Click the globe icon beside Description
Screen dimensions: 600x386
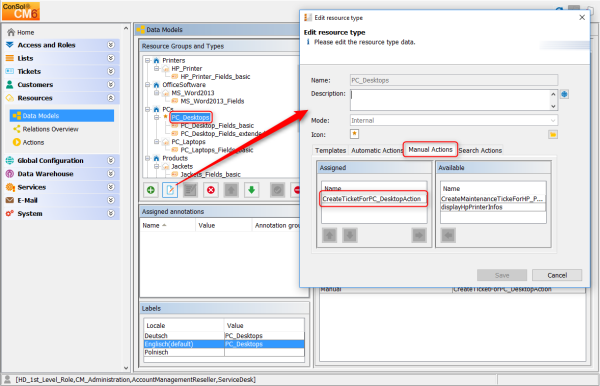click(x=564, y=94)
